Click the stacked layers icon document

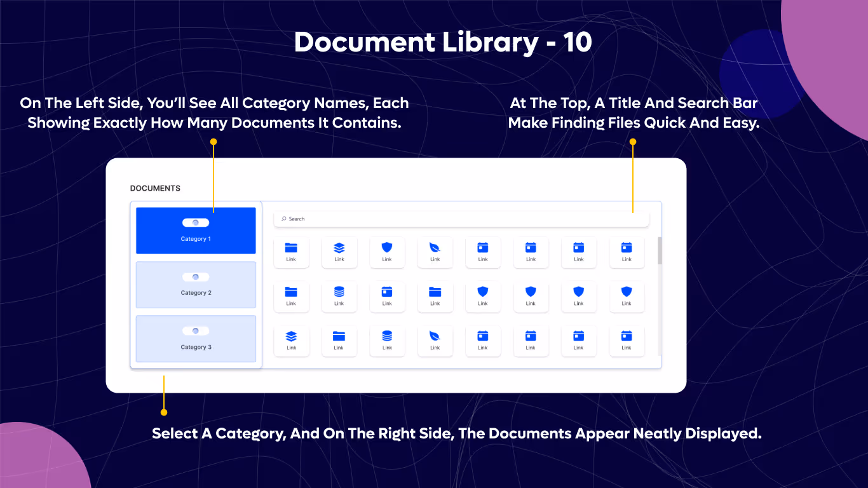339,248
